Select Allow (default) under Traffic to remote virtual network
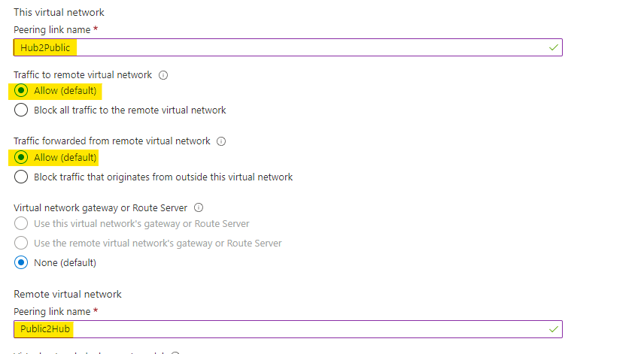Viewport: 644px width, 354px height. pos(22,91)
